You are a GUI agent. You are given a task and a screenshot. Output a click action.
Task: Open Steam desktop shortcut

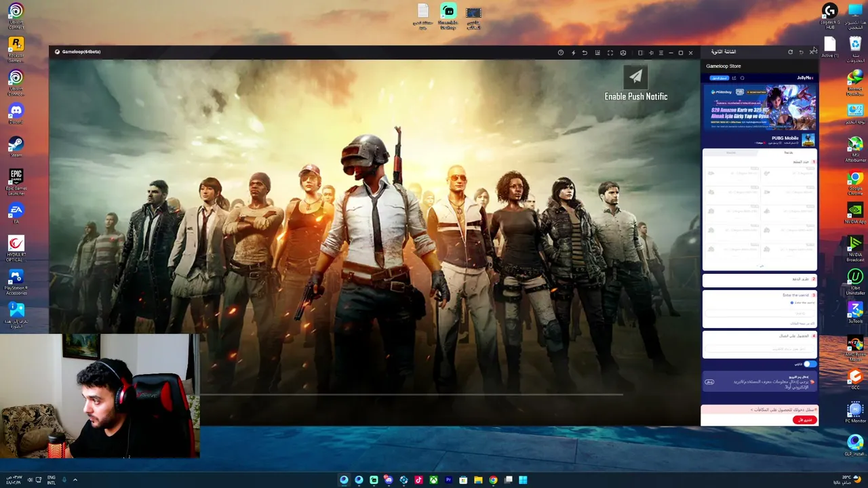(x=16, y=146)
